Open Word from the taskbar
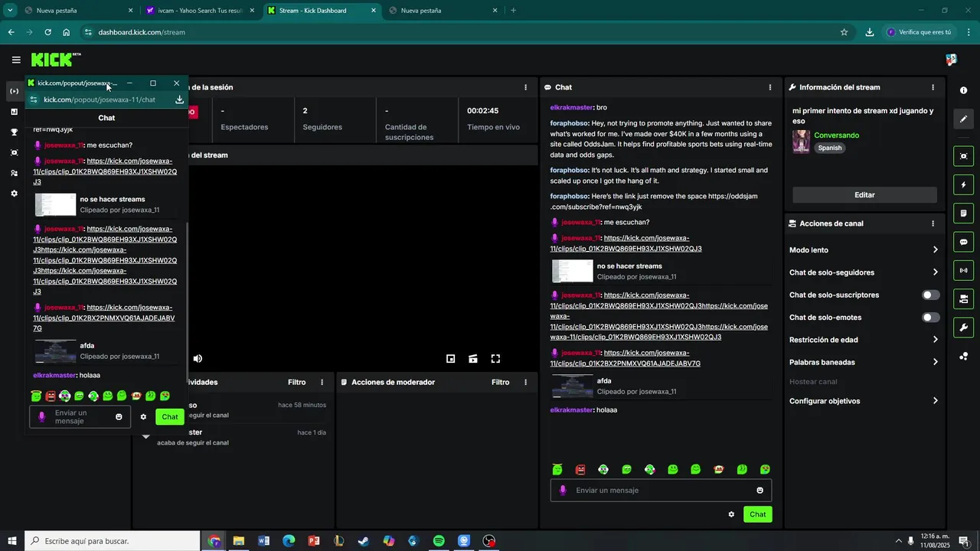 tap(263, 541)
